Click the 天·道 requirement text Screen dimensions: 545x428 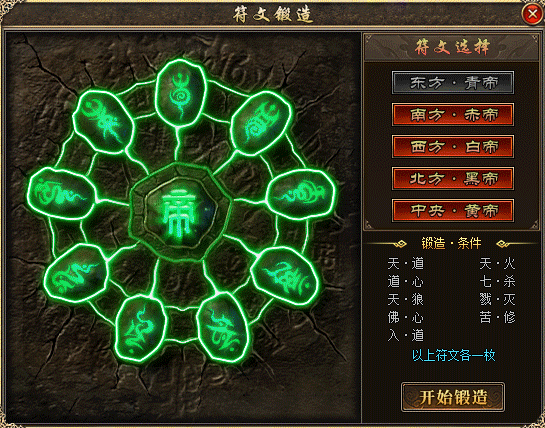pyautogui.click(x=406, y=264)
